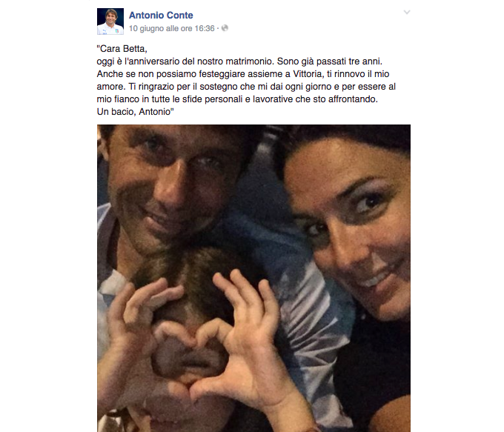
Task: Open the attached selfie photo
Action: click(x=253, y=278)
